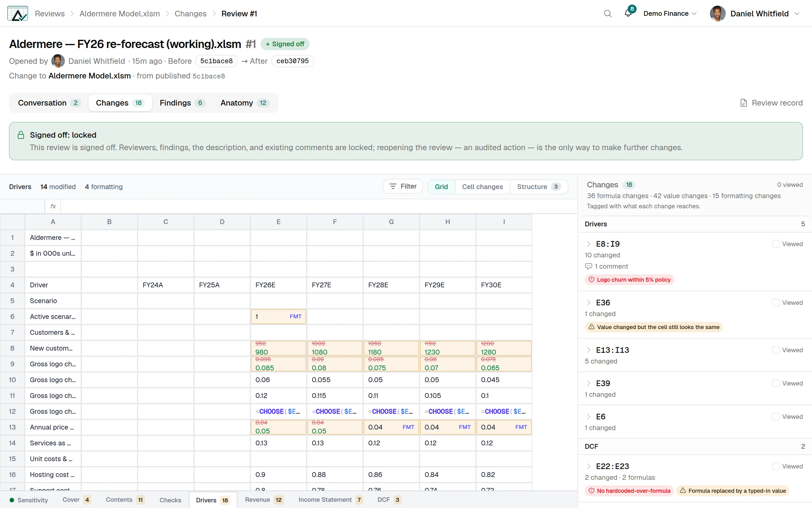Open Aldermere Model.xlsm breadcrumb link
The image size is (812, 508).
pyautogui.click(x=120, y=14)
